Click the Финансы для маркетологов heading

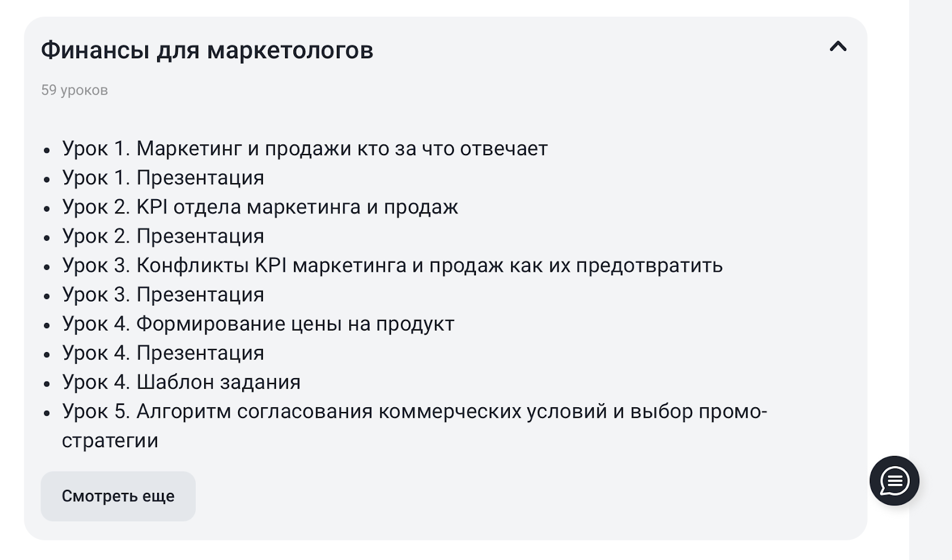207,51
